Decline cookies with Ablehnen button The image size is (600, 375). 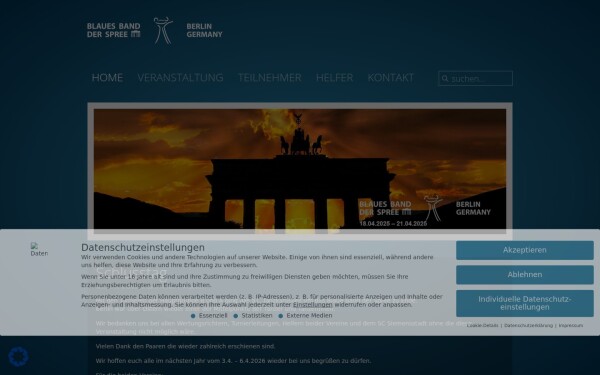pos(525,275)
